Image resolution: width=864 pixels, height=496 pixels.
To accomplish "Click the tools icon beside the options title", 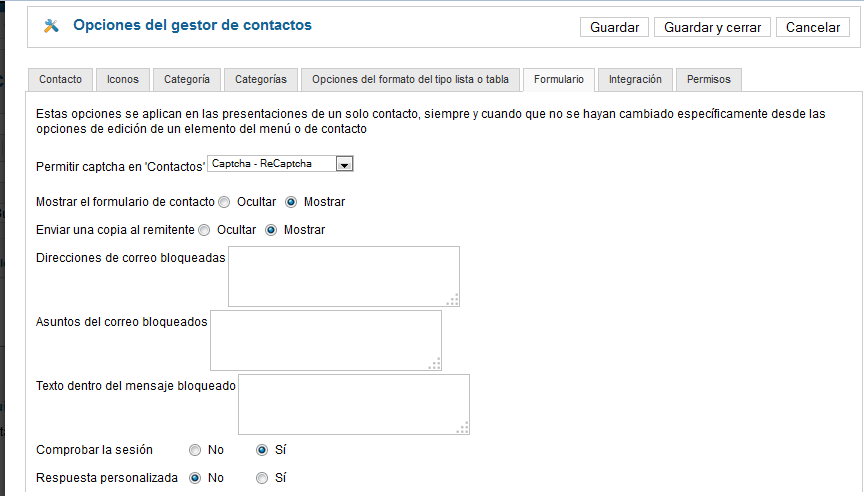I will (x=51, y=25).
